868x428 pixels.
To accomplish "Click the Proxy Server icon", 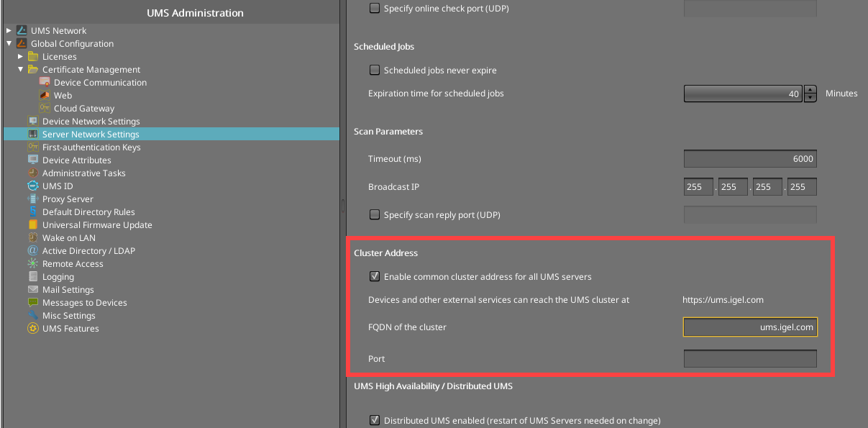I will [x=33, y=199].
